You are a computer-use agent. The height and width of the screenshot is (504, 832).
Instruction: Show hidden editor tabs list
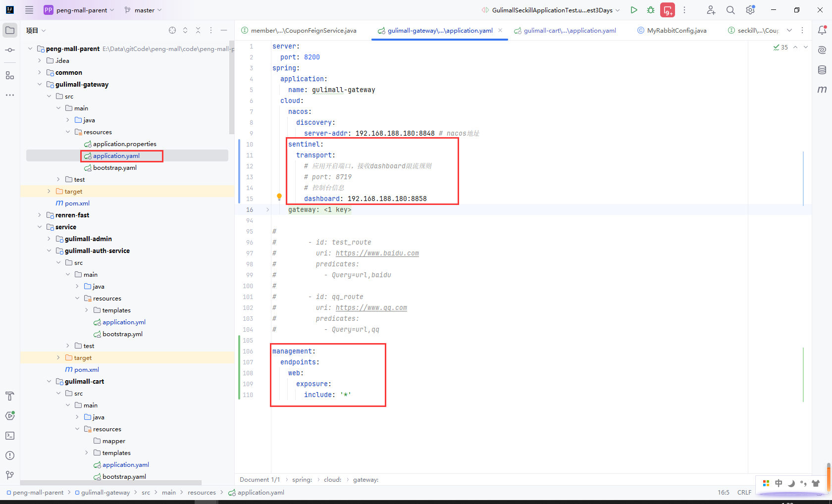tap(789, 30)
